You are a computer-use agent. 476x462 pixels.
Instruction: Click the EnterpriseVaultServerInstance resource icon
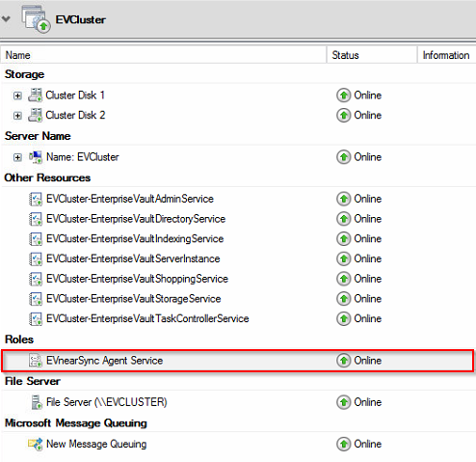36,258
